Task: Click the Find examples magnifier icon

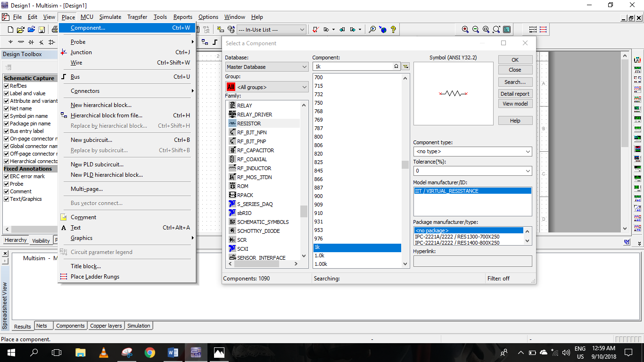Action: [372, 29]
